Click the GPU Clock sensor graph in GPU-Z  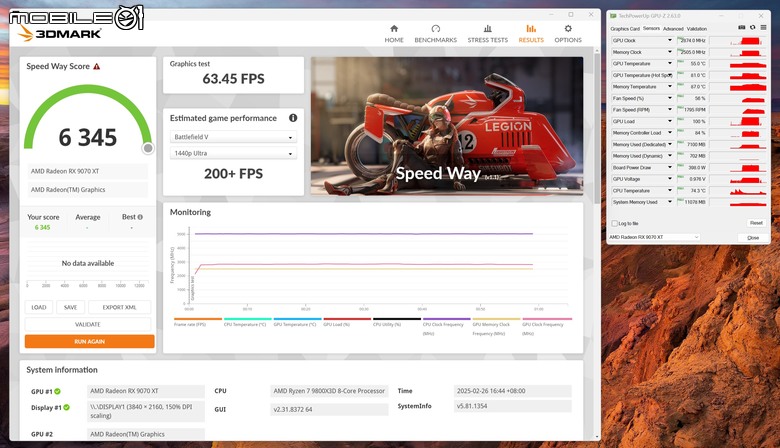click(738, 40)
